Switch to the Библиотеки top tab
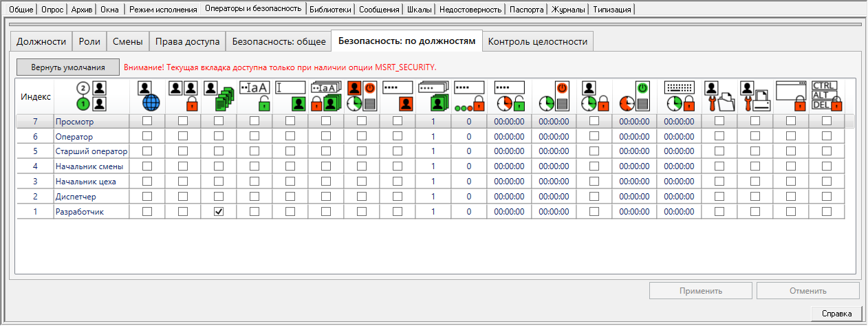The height and width of the screenshot is (326, 868). (331, 10)
